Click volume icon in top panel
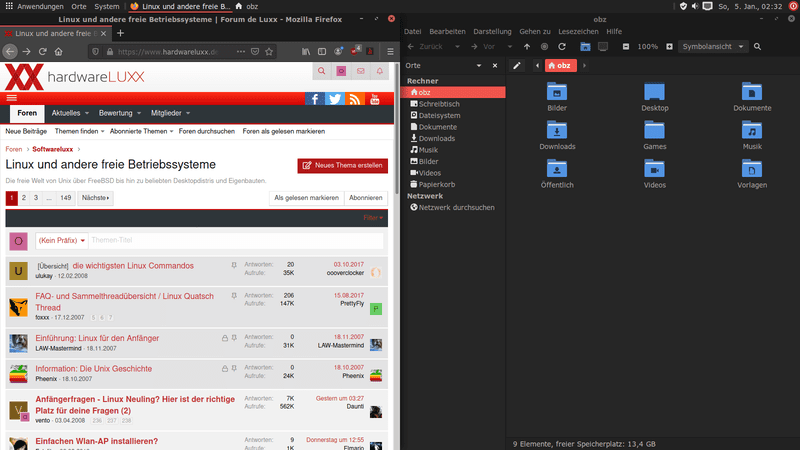Viewport: 800px width, 450px height. (695, 6)
